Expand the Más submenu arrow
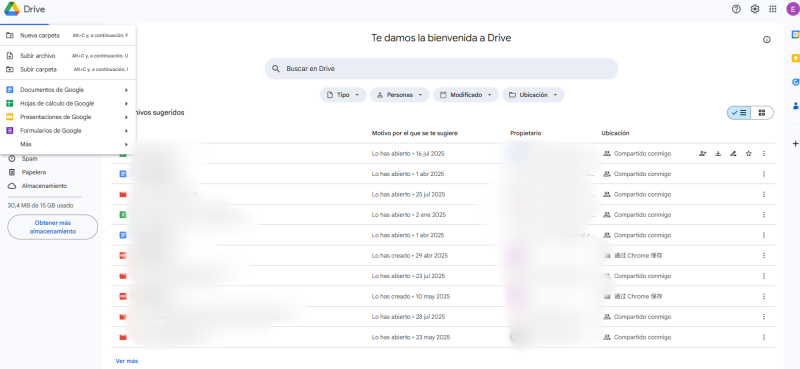800x369 pixels. 126,144
